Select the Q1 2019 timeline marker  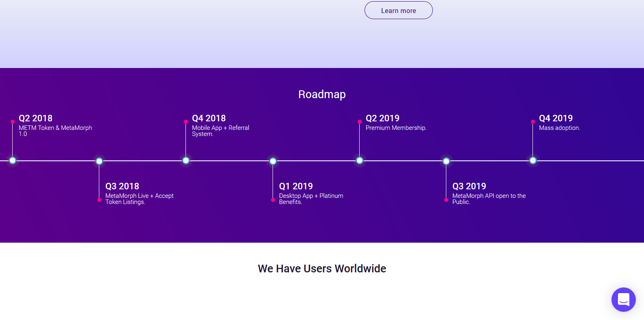(x=273, y=161)
